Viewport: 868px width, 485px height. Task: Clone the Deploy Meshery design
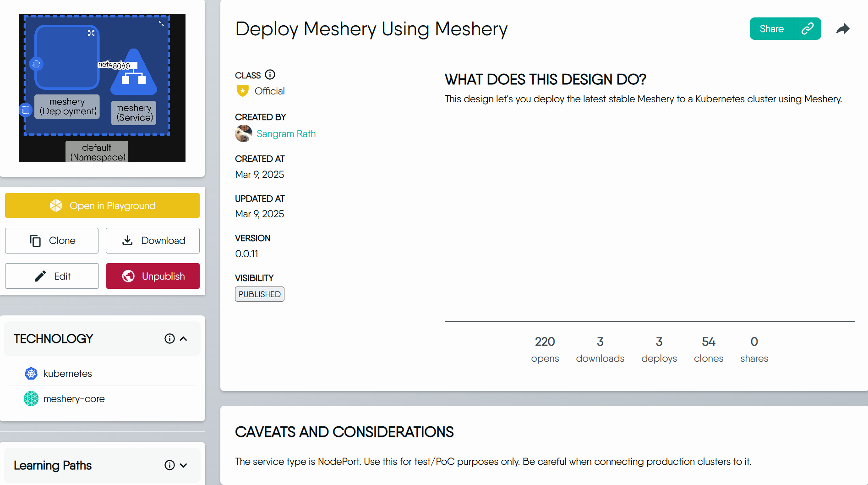point(51,240)
